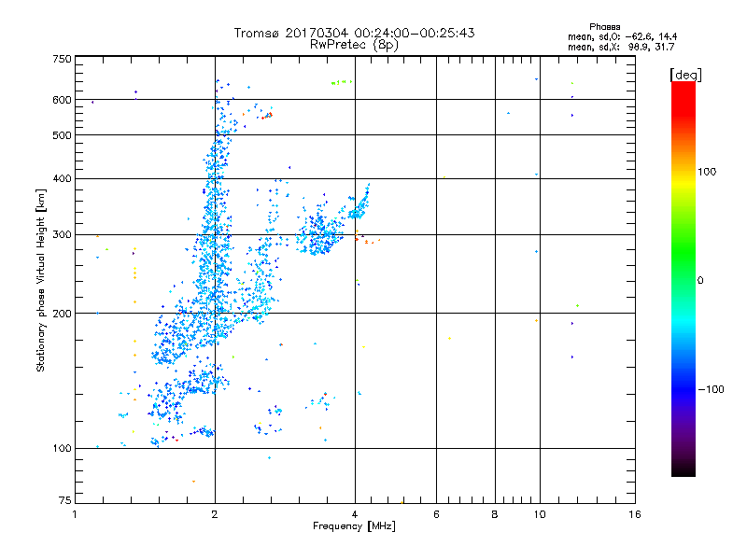Click the '-100' colorbar tick label

pyautogui.click(x=711, y=389)
